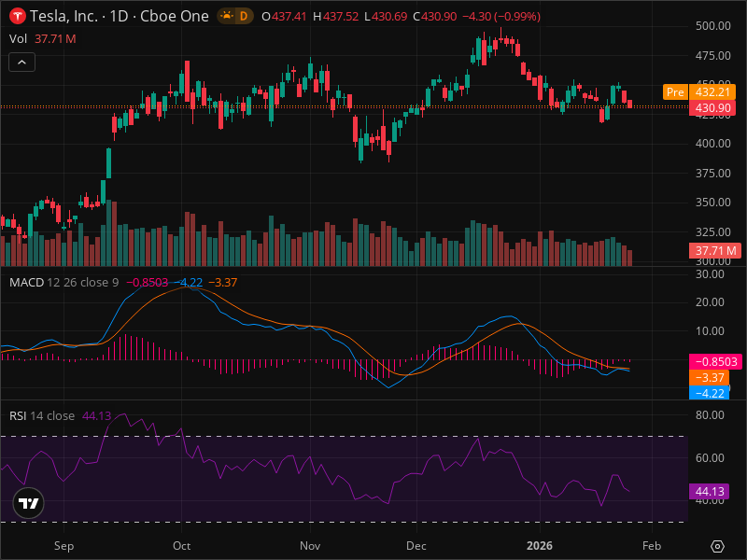The image size is (747, 560).
Task: Click the MACD −0.8503 histogram axis label
Action: coord(715,362)
